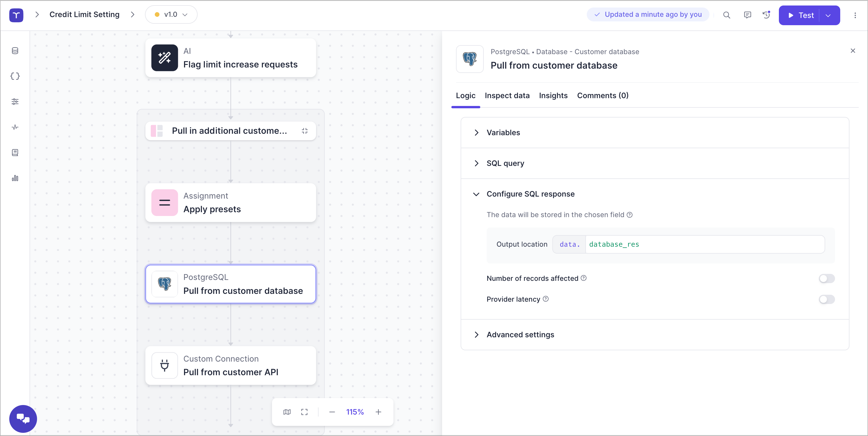Expand the Advanced settings section
868x436 pixels.
tap(520, 334)
